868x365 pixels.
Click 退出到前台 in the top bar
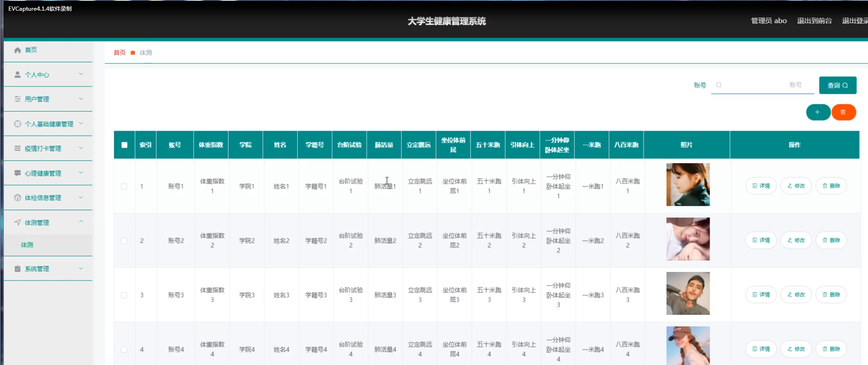814,20
